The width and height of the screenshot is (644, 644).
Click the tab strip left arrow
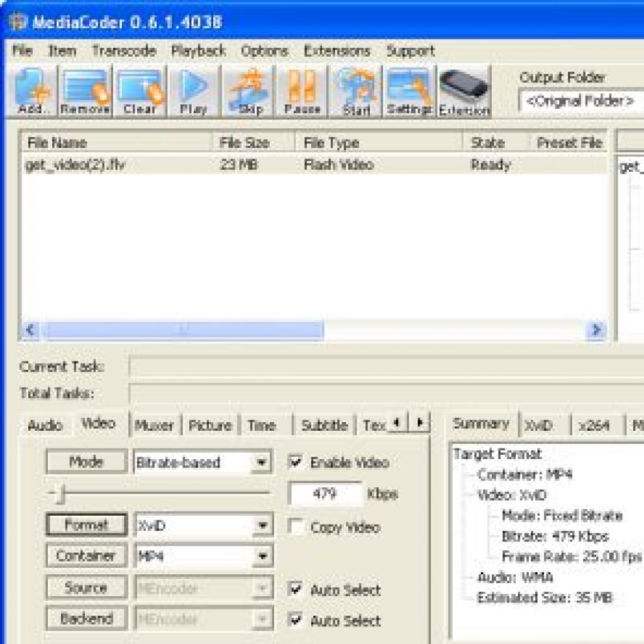tap(397, 422)
